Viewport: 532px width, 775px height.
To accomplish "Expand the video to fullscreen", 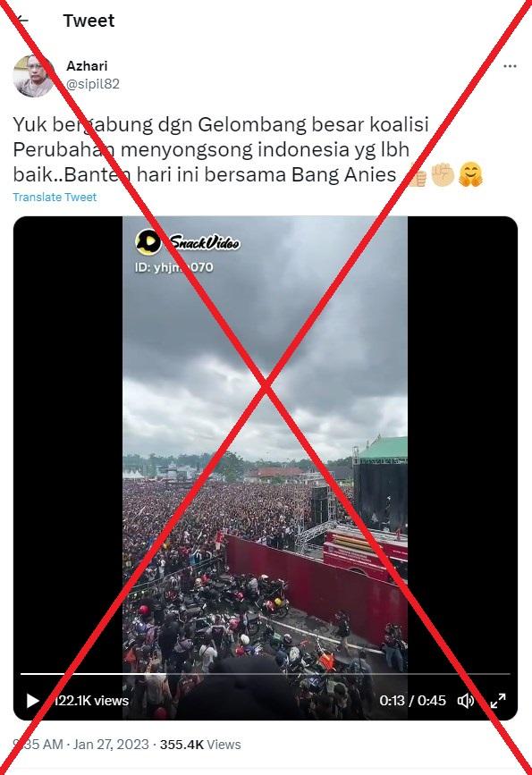I will (498, 701).
